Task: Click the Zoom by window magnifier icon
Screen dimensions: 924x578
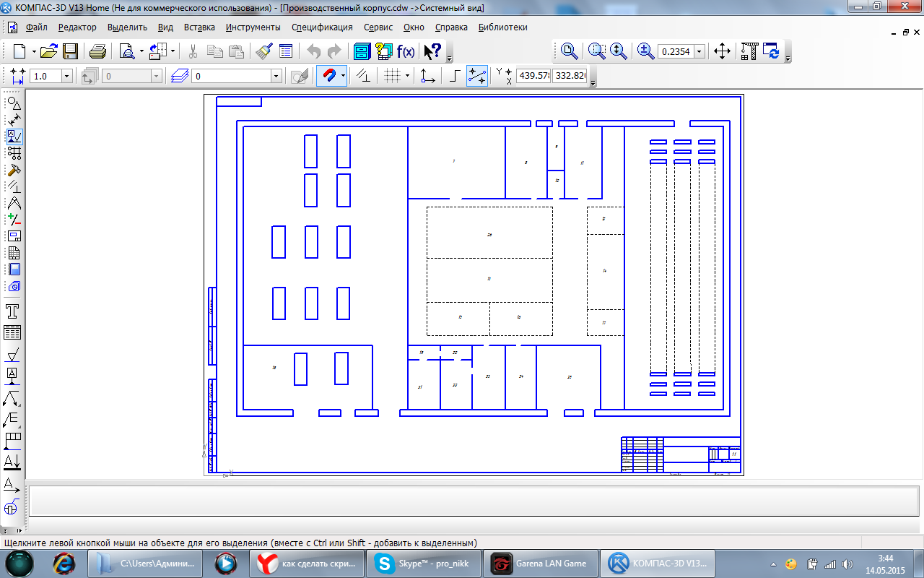Action: click(596, 51)
